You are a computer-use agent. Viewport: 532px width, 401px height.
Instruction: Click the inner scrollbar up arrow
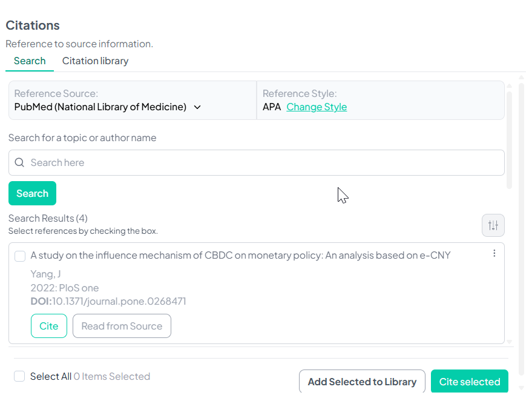pyautogui.click(x=509, y=85)
